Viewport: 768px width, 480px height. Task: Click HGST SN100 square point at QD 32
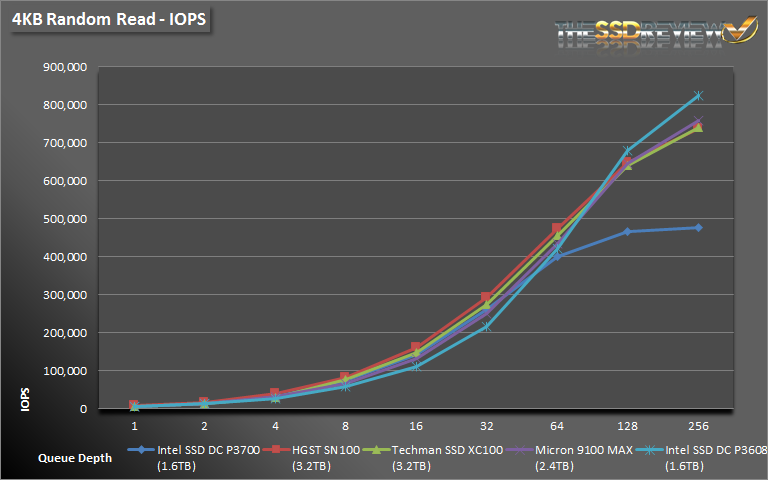point(486,297)
